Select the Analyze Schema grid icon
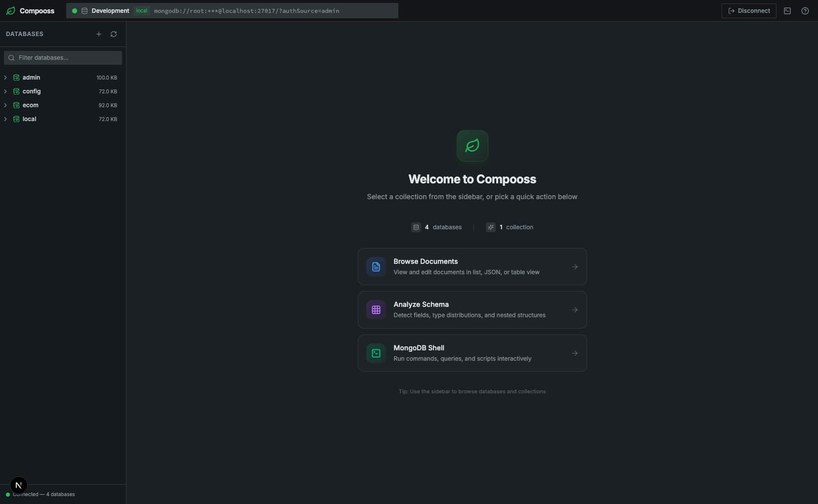Viewport: 818px width, 504px height. click(376, 309)
